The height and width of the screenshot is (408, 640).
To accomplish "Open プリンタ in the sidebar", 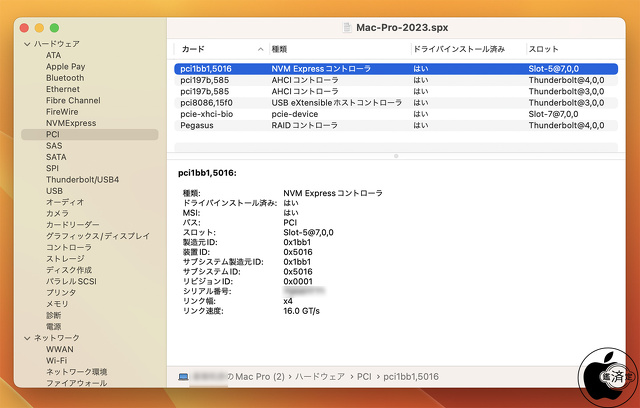I will [61, 293].
